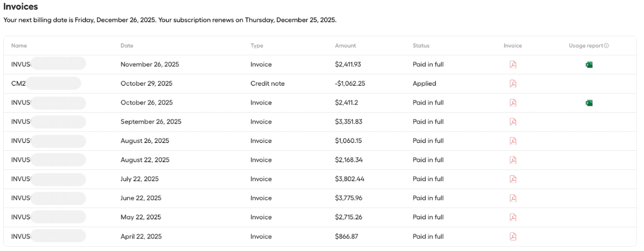Click the Name column header
This screenshot has width=644, height=251.
point(19,46)
